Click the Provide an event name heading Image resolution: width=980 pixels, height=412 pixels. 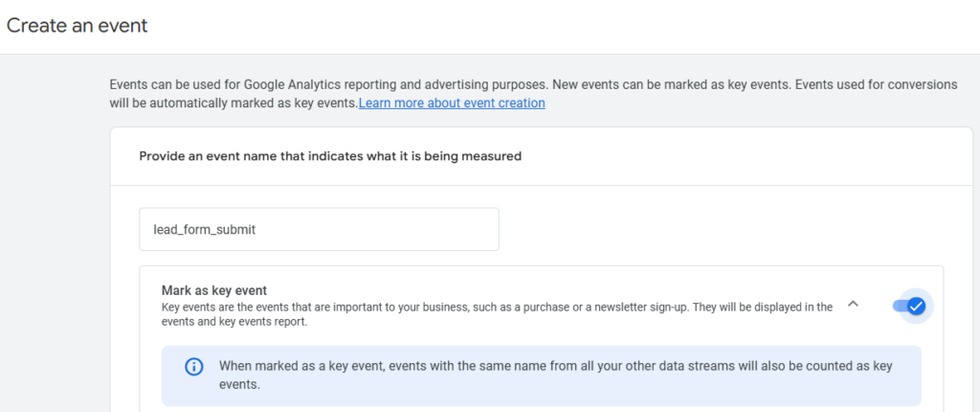(x=330, y=156)
